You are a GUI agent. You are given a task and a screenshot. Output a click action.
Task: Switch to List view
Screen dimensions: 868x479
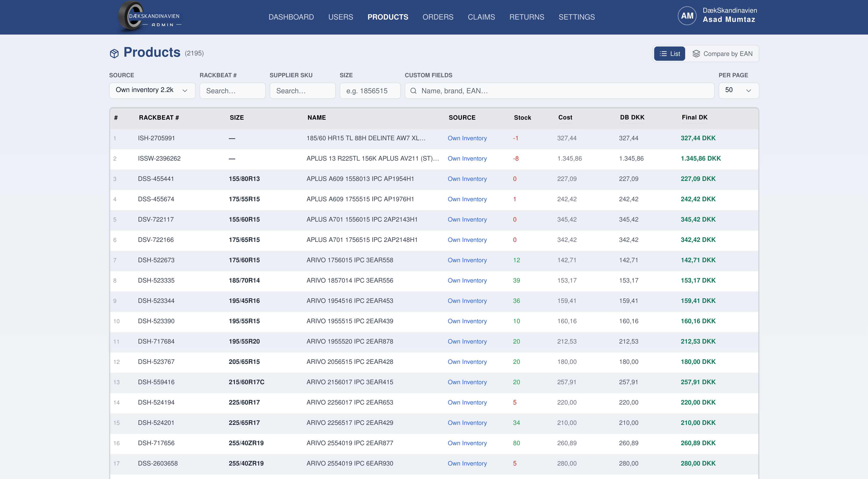tap(669, 54)
